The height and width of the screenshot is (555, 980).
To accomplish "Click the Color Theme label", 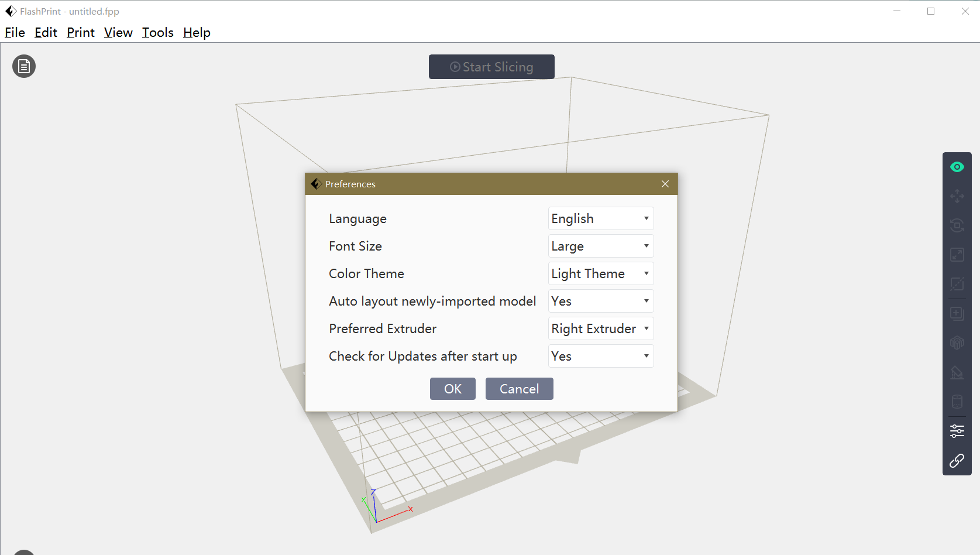I will (366, 273).
